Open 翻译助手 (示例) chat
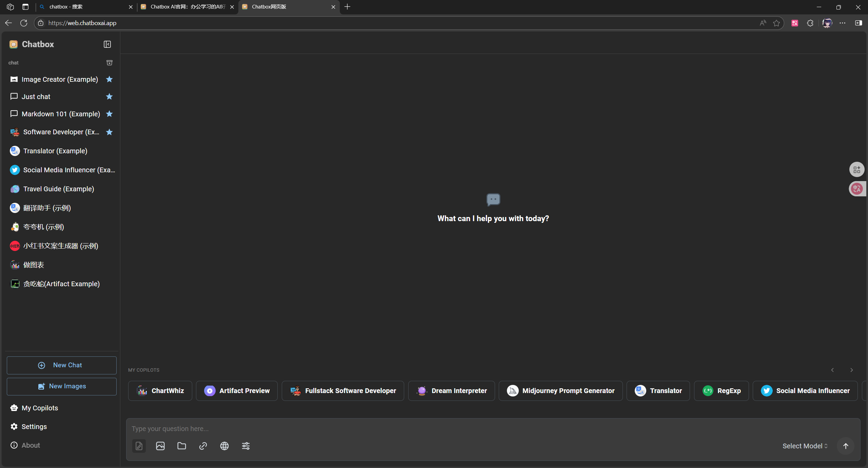This screenshot has width=868, height=468. coord(62,208)
